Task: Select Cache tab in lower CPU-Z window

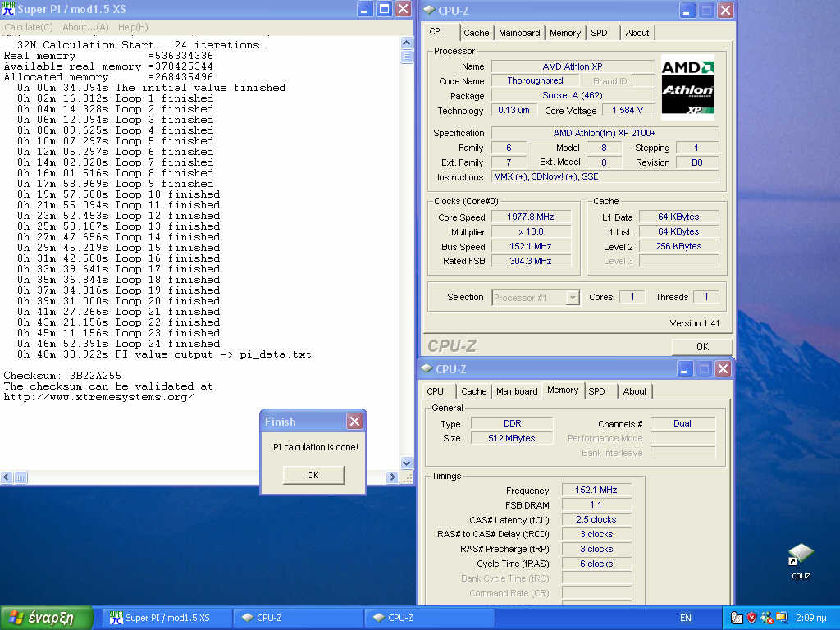Action: [473, 391]
